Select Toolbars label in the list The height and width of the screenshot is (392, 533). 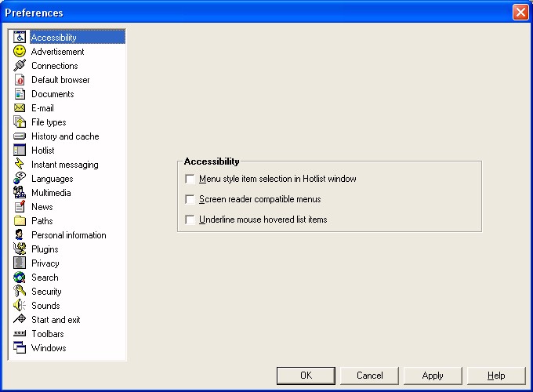pos(48,334)
